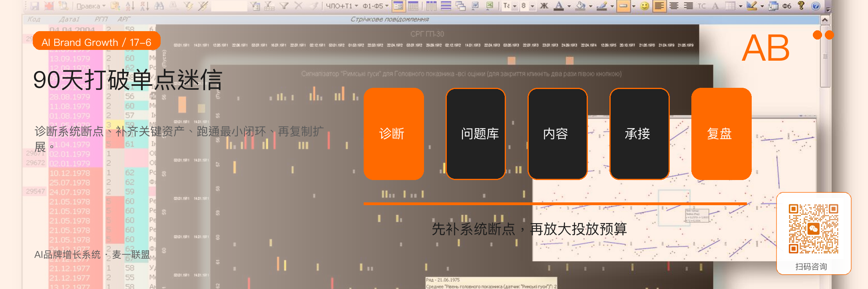
Task: Export to Word document icon
Action: (x=475, y=6)
